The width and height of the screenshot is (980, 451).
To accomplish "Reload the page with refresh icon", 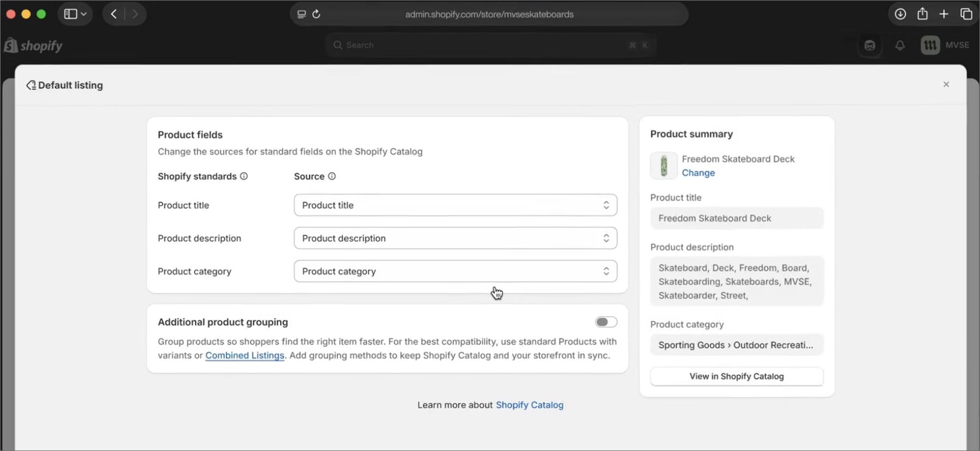I will (316, 14).
